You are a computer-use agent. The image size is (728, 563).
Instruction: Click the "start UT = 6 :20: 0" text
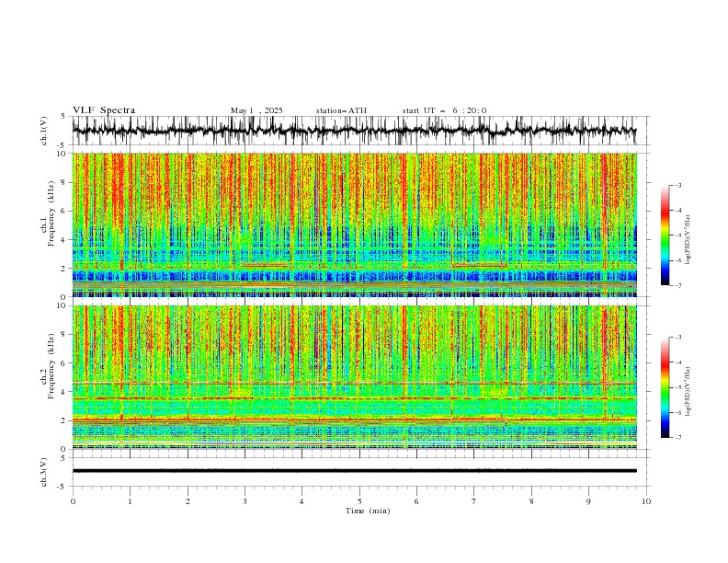pyautogui.click(x=444, y=110)
